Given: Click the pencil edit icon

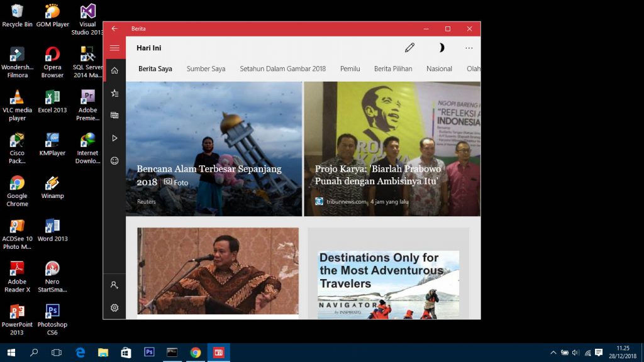Looking at the screenshot, I should [x=410, y=48].
